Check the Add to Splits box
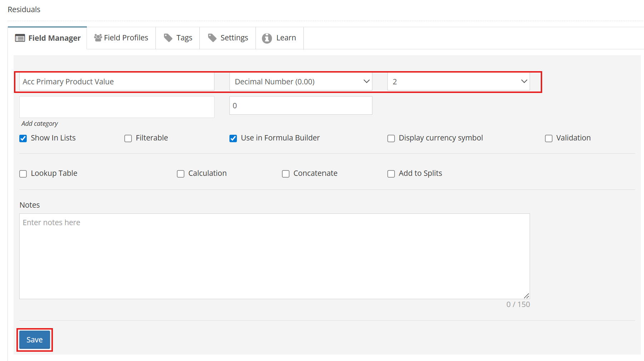Viewport: 644px width, 361px height. click(x=391, y=174)
